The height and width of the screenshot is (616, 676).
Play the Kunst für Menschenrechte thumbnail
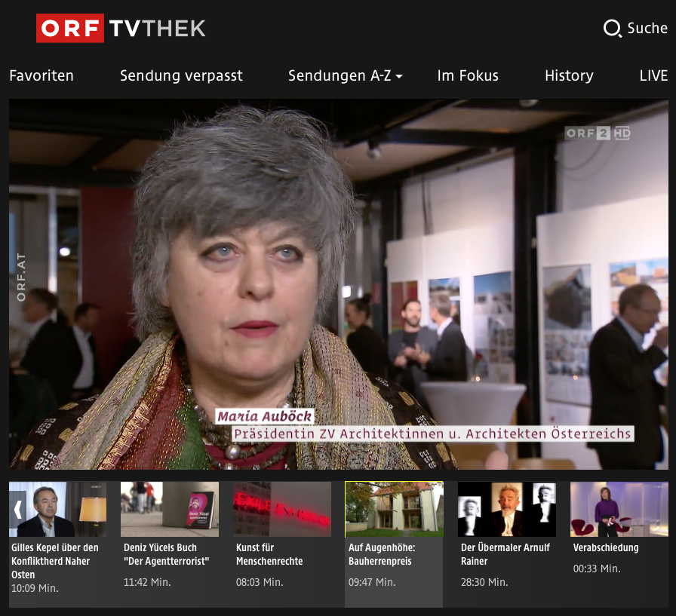pos(282,510)
